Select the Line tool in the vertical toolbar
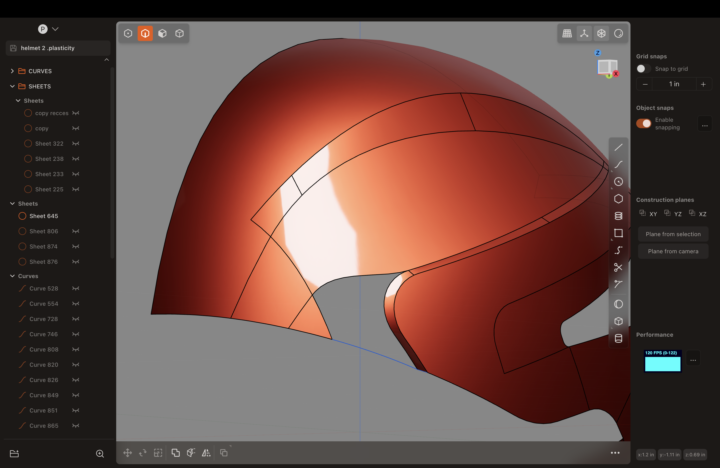 click(x=618, y=147)
